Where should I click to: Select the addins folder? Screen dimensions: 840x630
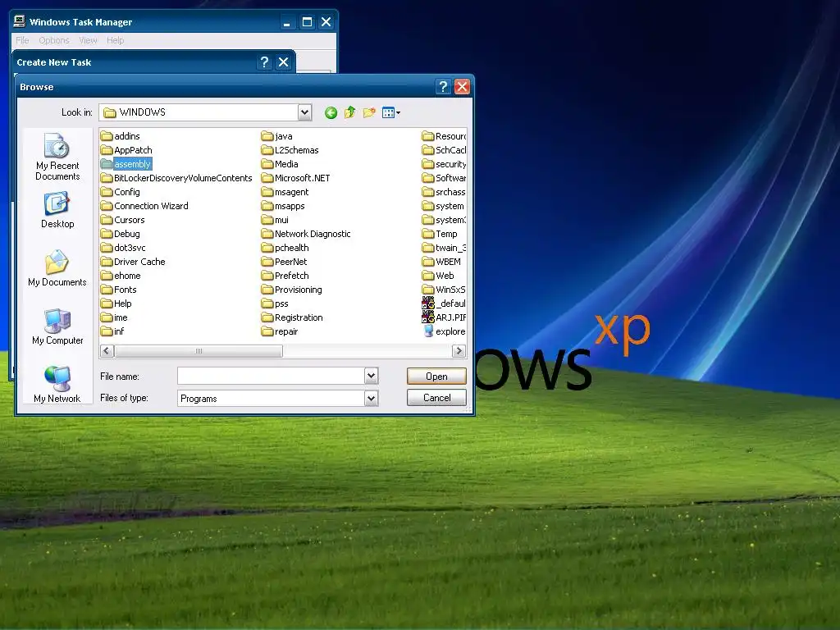121,136
